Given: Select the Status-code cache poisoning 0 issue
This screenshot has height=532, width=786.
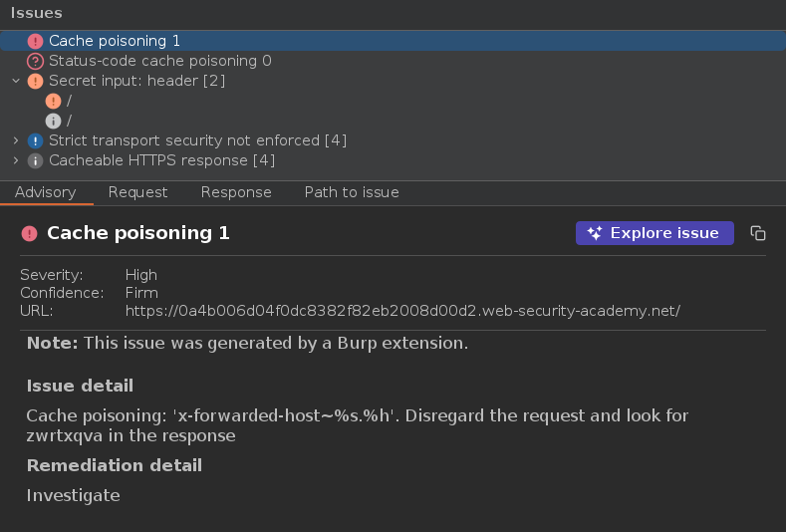Looking at the screenshot, I should (159, 61).
